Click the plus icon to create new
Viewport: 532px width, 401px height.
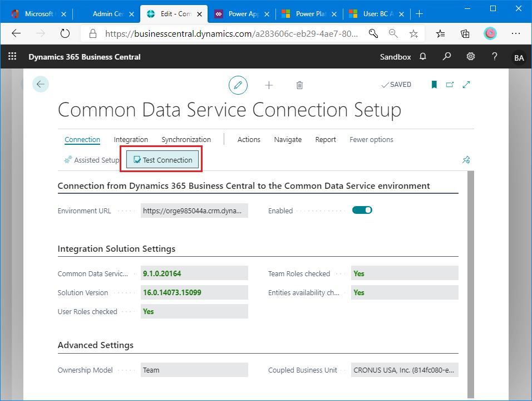click(x=269, y=85)
